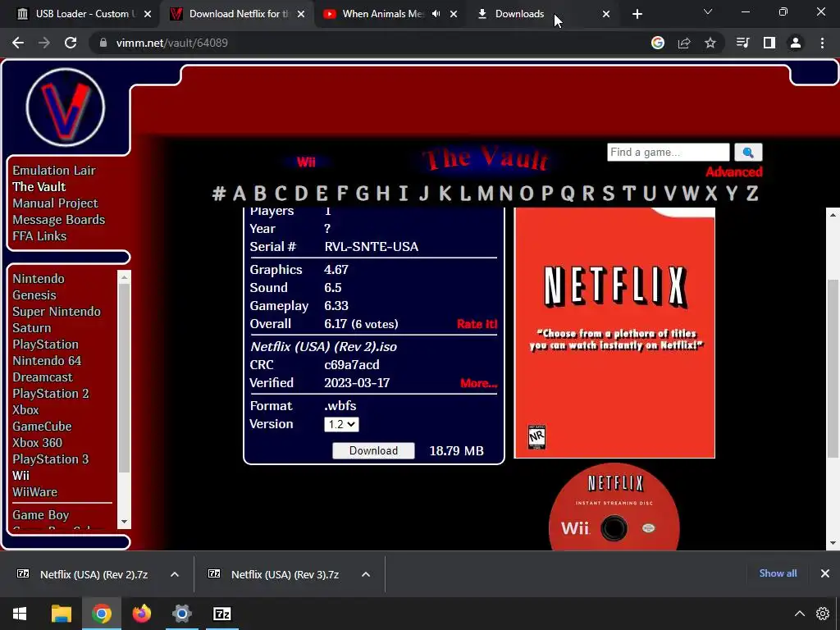
Task: Click the Vimm's Lair V logo
Action: (x=66, y=107)
